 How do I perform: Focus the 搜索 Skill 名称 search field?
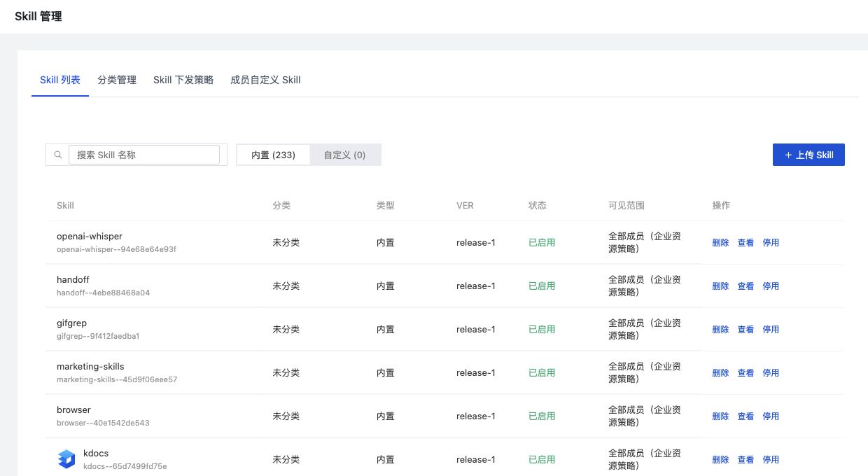[144, 155]
